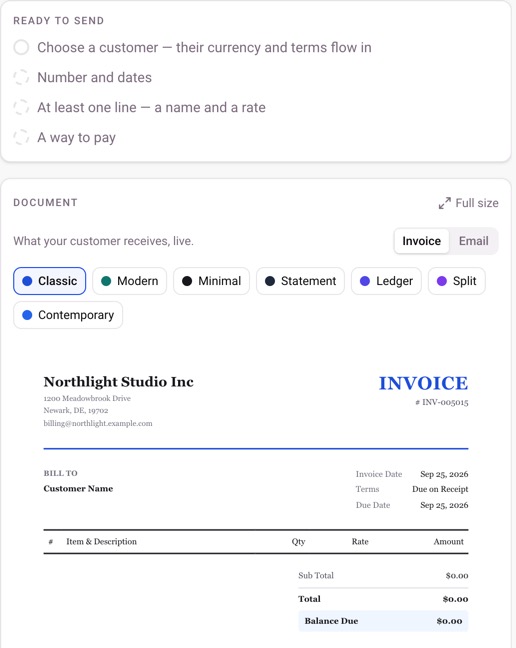Click the teal dot on Modern chip
The height and width of the screenshot is (648, 516).
coord(106,281)
